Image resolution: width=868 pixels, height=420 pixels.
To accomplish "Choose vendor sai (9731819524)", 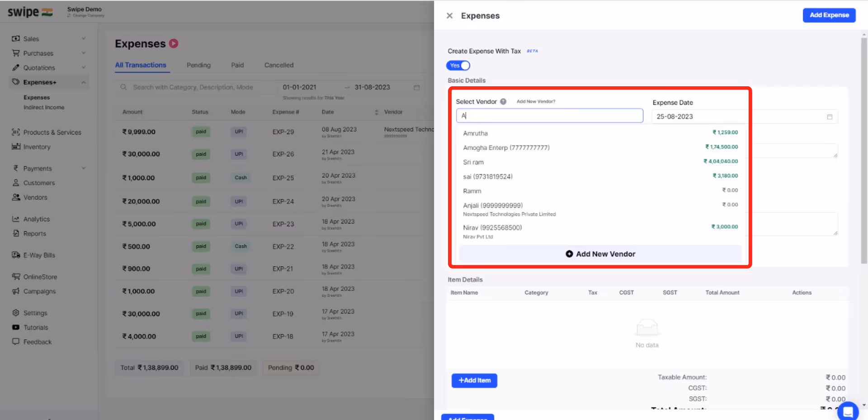I will tap(600, 177).
